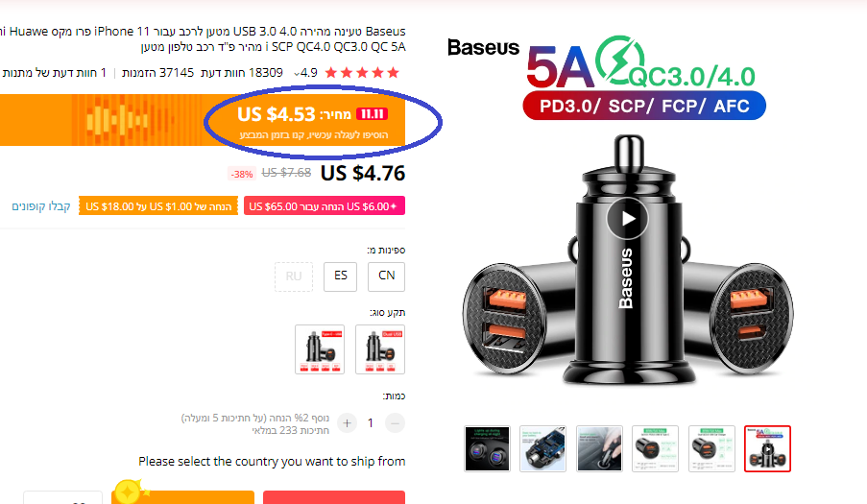Select CN as ship-from country
The image size is (867, 504).
[x=387, y=276]
